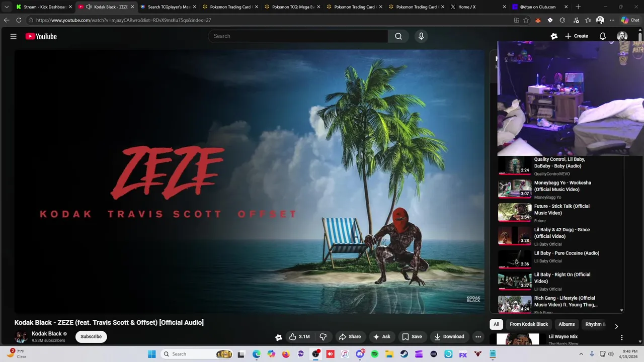Viewport: 644px width, 362px height.
Task: Select the Albums filter chip
Action: [x=567, y=324]
